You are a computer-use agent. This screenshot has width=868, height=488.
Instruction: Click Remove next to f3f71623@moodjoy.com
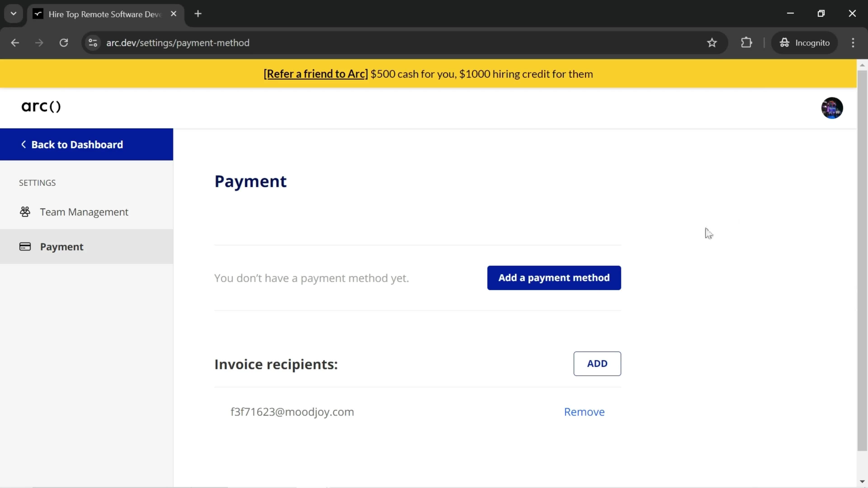(584, 412)
